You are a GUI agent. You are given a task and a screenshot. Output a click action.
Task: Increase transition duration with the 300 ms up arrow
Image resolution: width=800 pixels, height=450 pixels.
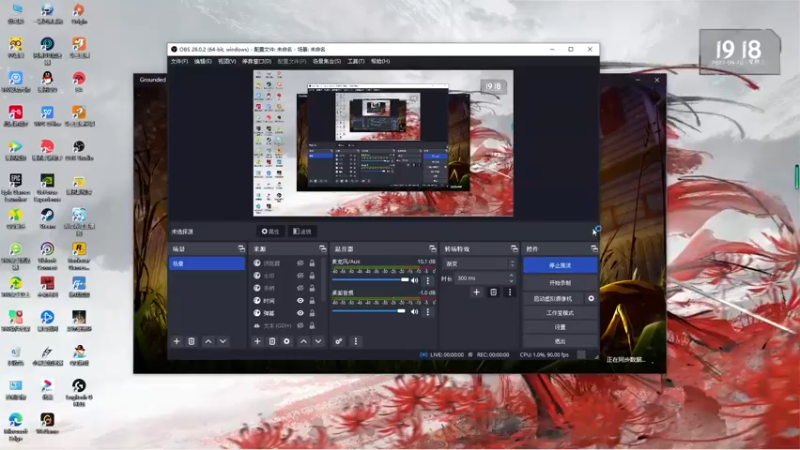click(511, 276)
